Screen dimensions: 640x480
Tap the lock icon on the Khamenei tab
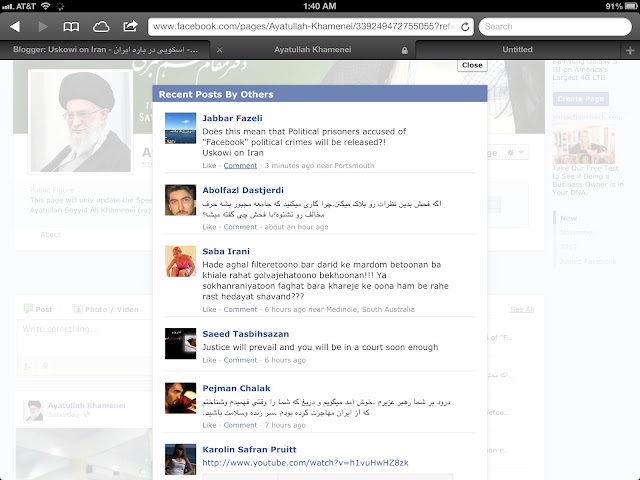click(404, 50)
